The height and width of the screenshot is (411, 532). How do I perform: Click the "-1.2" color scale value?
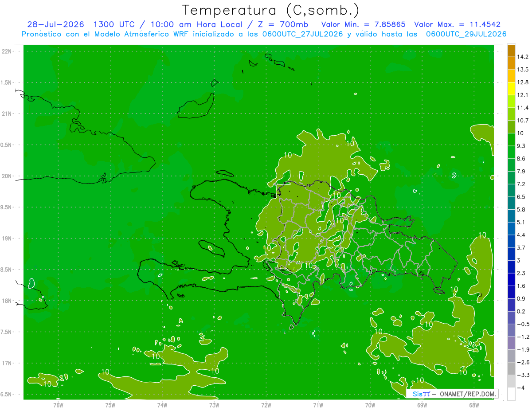pos(523,337)
